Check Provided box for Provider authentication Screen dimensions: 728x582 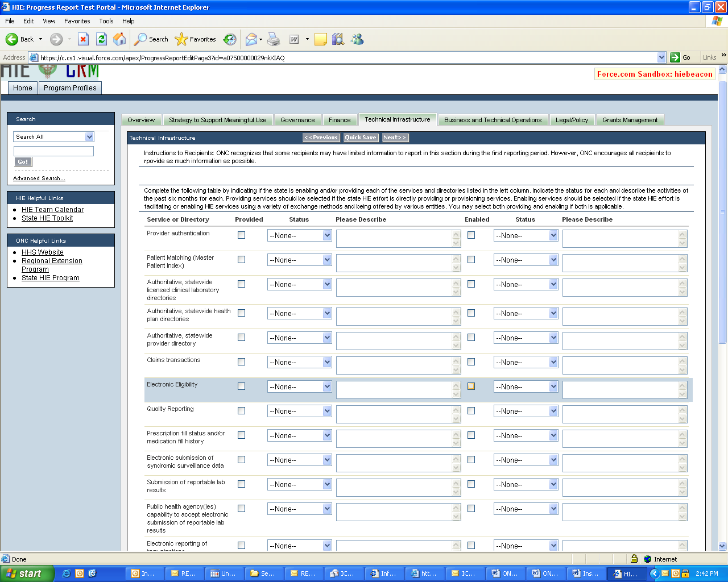[241, 235]
